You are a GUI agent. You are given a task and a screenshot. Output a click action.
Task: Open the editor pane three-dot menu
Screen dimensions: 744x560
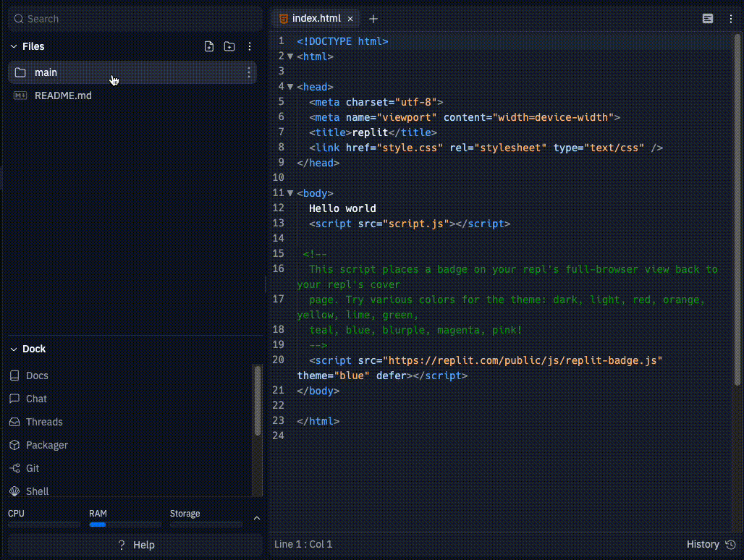pos(731,19)
